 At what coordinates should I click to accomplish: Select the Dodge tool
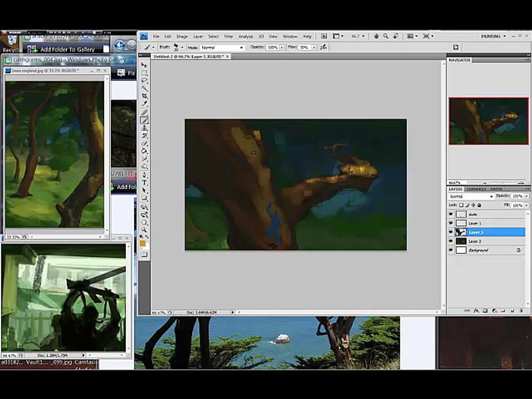[144, 167]
